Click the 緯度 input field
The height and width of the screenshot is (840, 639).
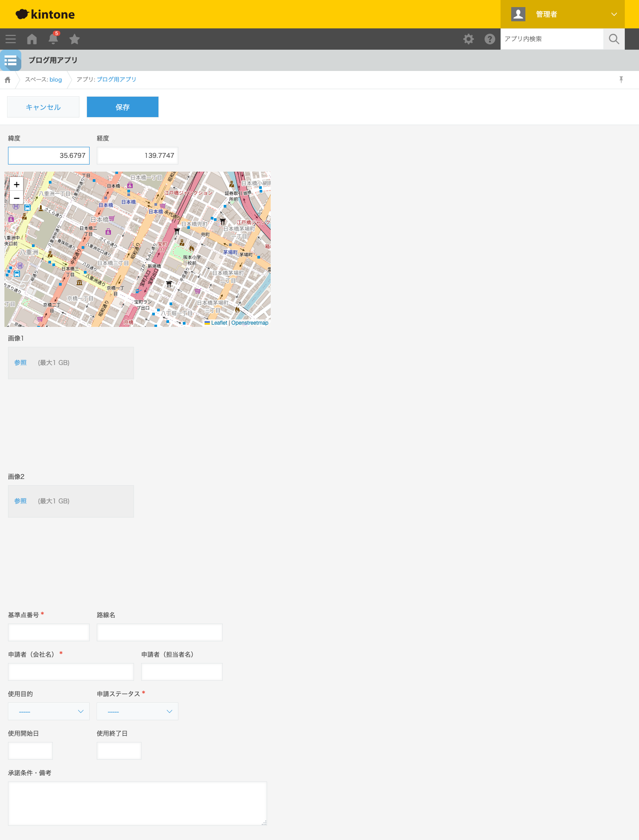tap(49, 156)
